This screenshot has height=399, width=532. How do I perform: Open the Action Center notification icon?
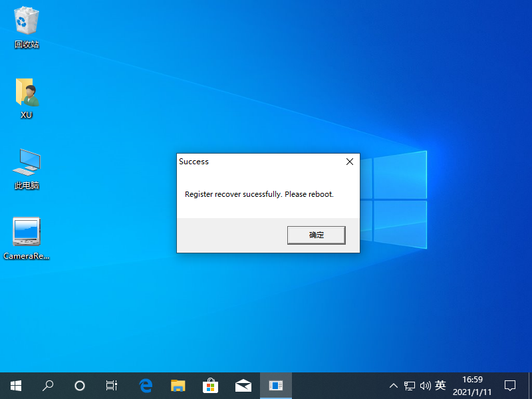coord(510,385)
